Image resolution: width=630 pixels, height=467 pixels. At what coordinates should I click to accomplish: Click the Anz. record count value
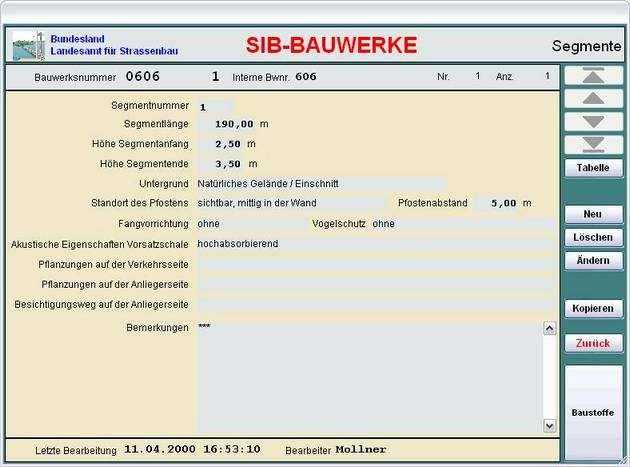pos(547,76)
